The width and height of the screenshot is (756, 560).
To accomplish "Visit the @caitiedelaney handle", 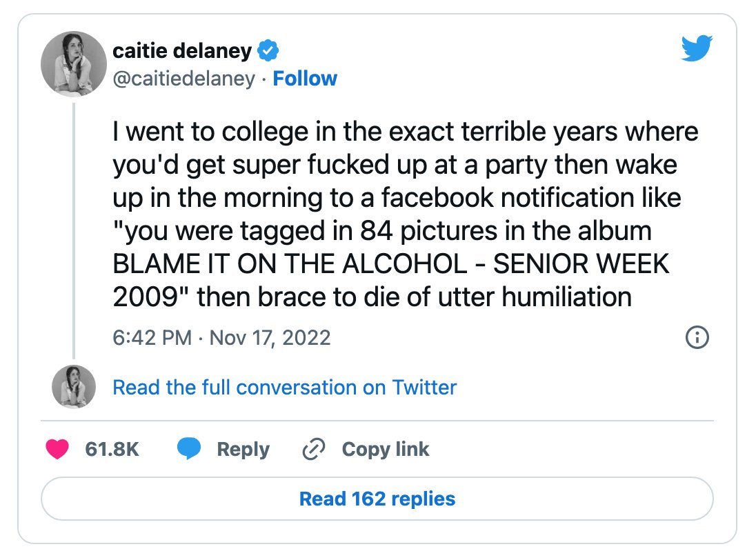I will point(183,79).
